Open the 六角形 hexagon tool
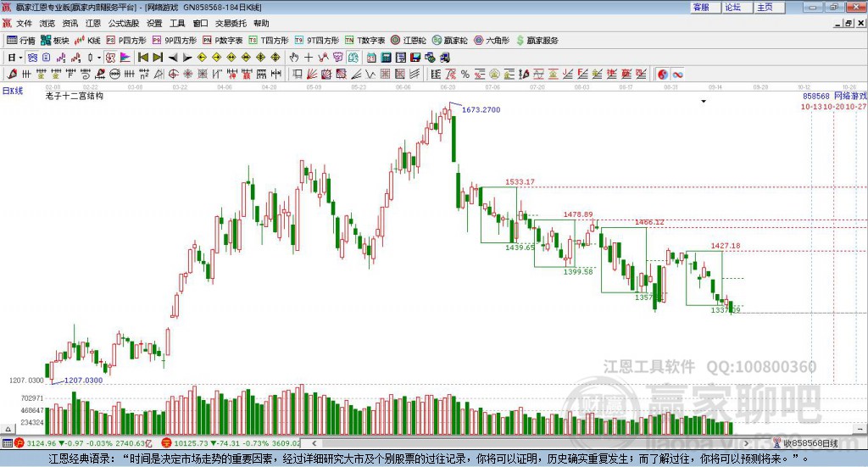Image resolution: width=868 pixels, height=467 pixels. click(492, 41)
